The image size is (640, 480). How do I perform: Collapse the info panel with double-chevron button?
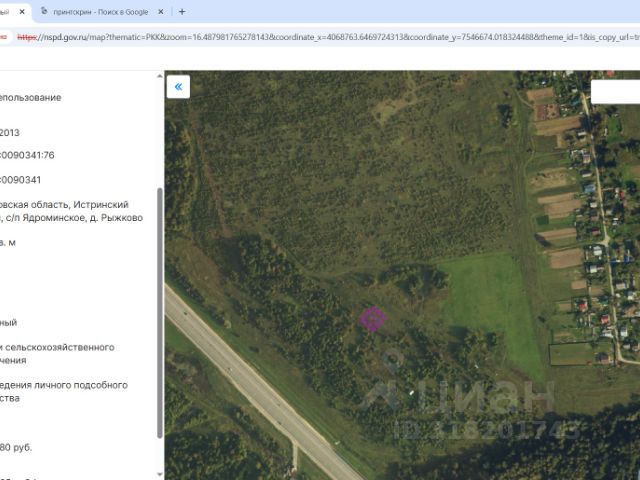[x=178, y=87]
